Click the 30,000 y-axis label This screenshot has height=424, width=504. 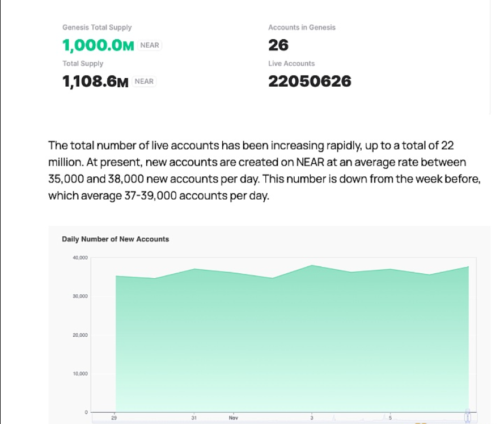[x=79, y=296]
